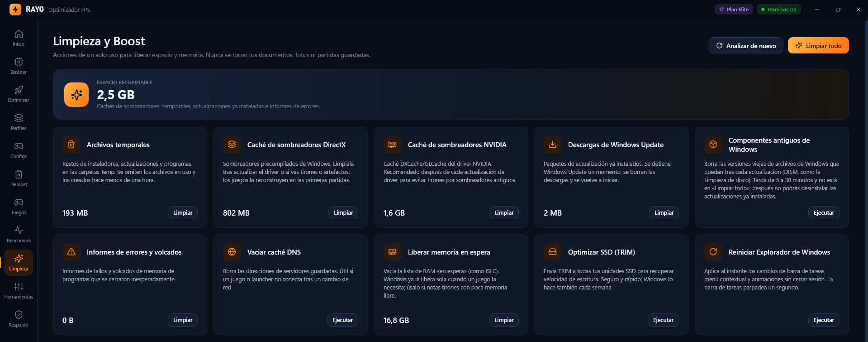Image resolution: width=868 pixels, height=342 pixels.
Task: Click the Reiniciar Explorador refresh icon
Action: [713, 252]
